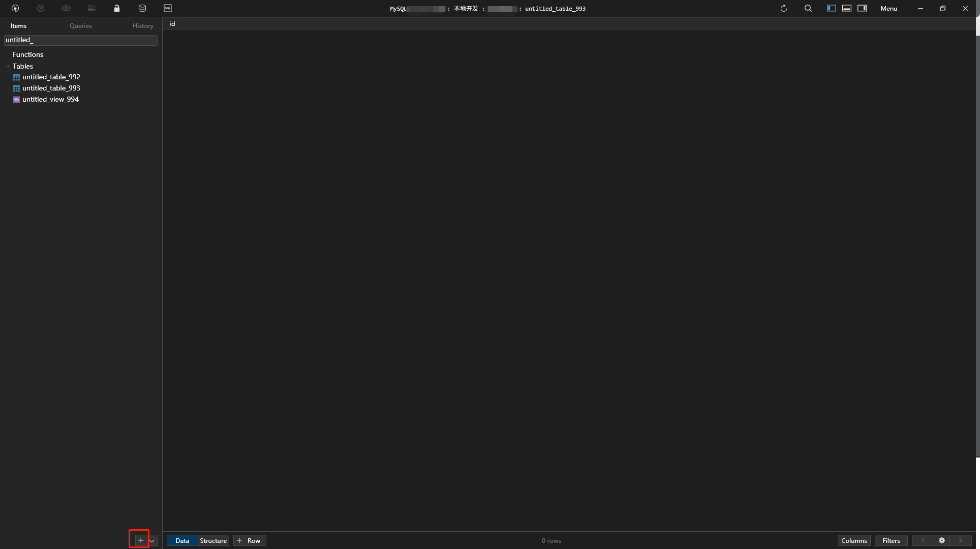Click the settings gear icon at bottom right
Viewport: 980px width, 549px height.
tap(942, 540)
